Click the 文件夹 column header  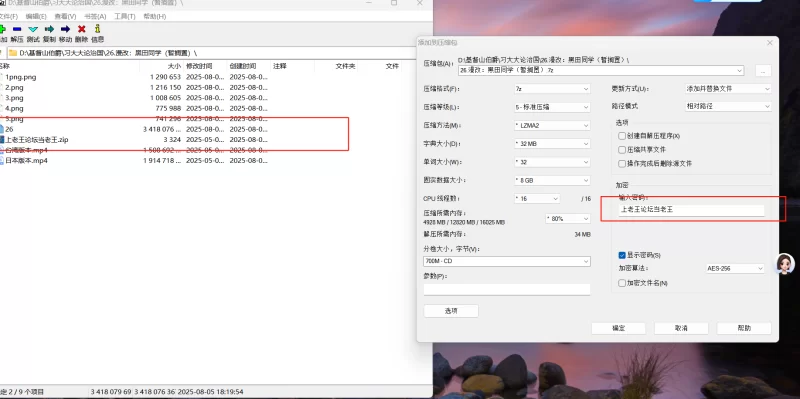click(345, 66)
